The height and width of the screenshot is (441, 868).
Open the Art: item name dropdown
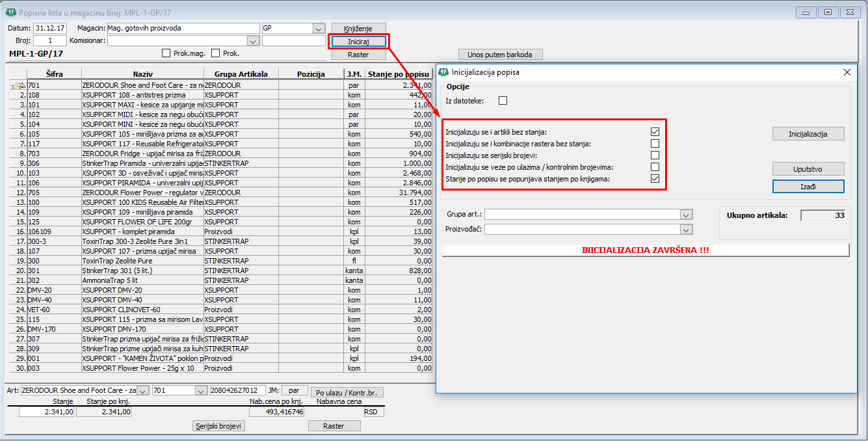click(143, 391)
